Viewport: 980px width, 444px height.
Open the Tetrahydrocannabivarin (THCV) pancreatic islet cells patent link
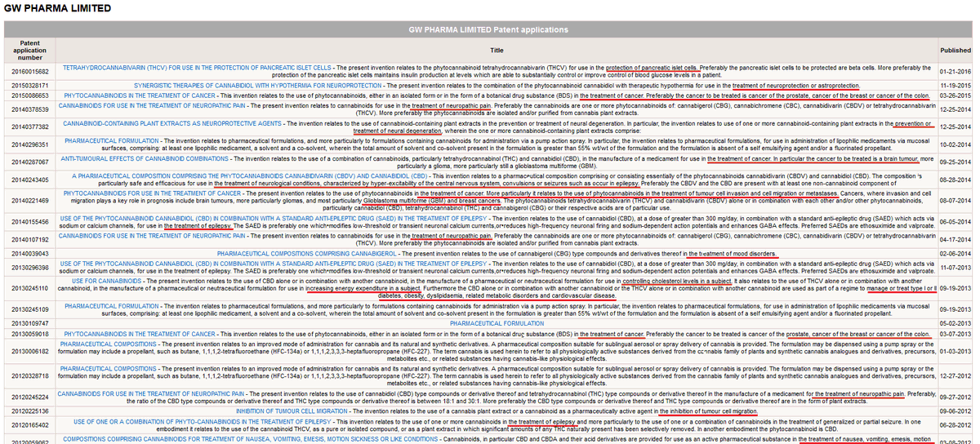pos(198,68)
